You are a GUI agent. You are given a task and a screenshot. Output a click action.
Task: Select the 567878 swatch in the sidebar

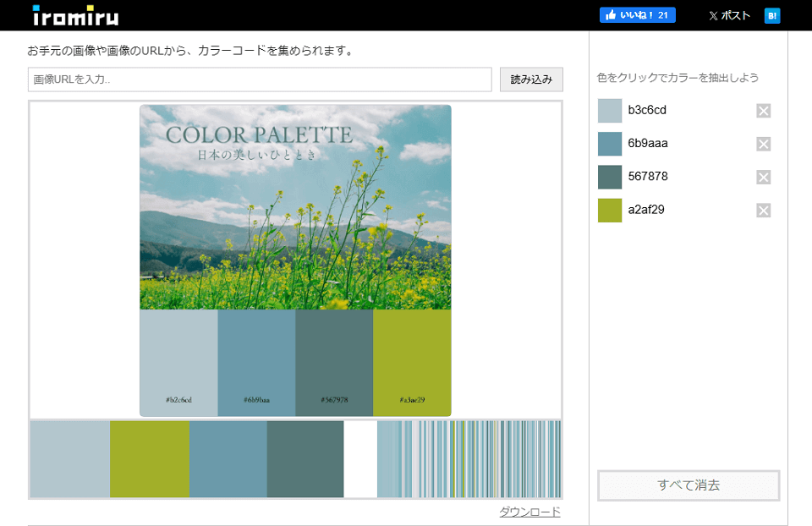click(610, 177)
